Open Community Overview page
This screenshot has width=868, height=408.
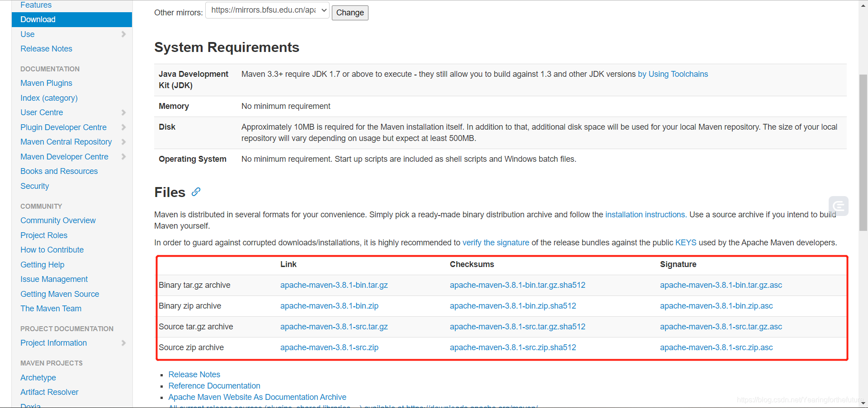point(58,220)
